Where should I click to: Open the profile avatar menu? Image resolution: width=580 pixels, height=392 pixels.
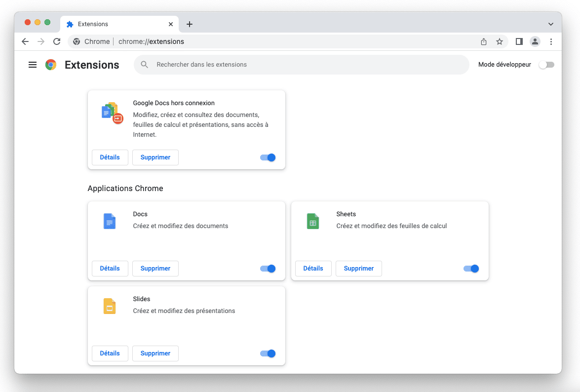point(535,41)
